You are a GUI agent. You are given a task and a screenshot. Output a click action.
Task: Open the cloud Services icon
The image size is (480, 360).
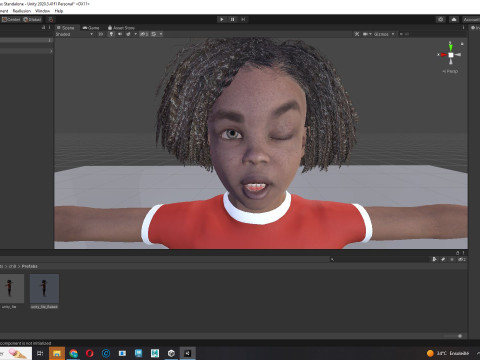(454, 19)
